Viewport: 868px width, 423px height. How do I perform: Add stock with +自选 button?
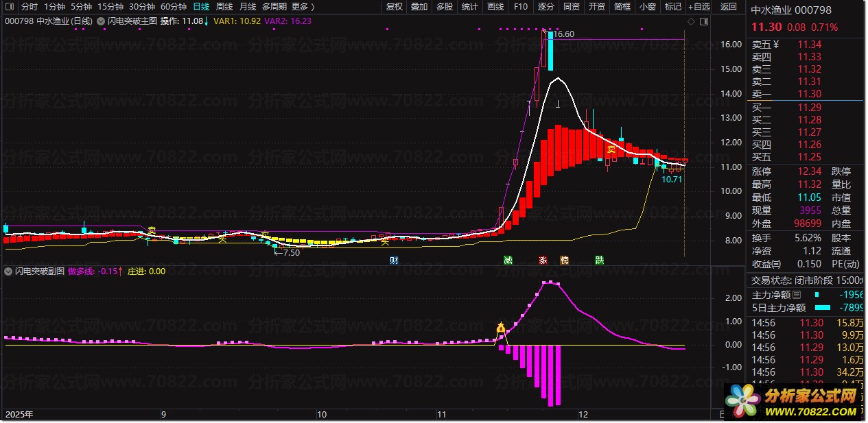pos(699,7)
